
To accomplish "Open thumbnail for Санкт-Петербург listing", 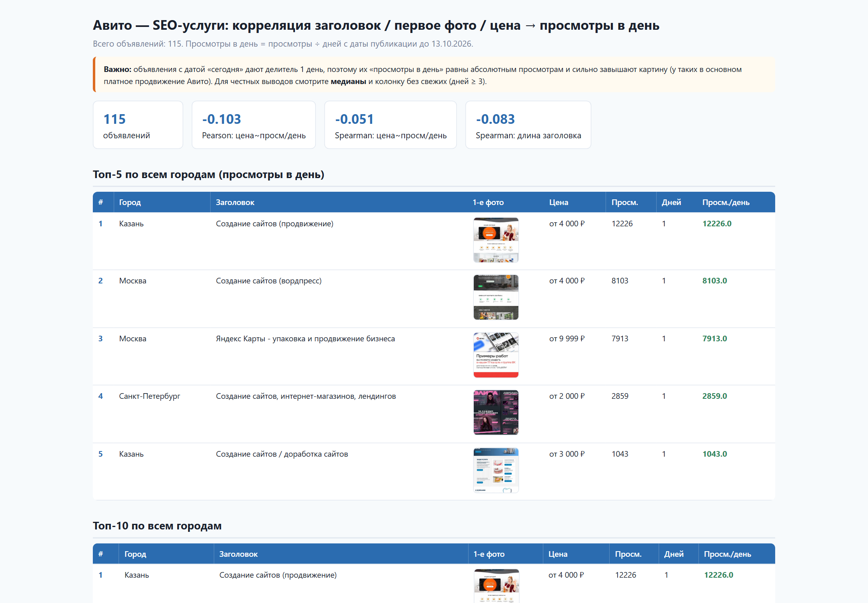I will click(x=496, y=412).
